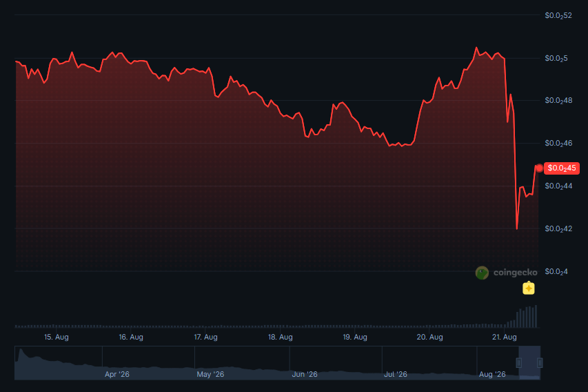This screenshot has width=588, height=392.
Task: Click "Jun '26" in the navigator
Action: click(305, 374)
